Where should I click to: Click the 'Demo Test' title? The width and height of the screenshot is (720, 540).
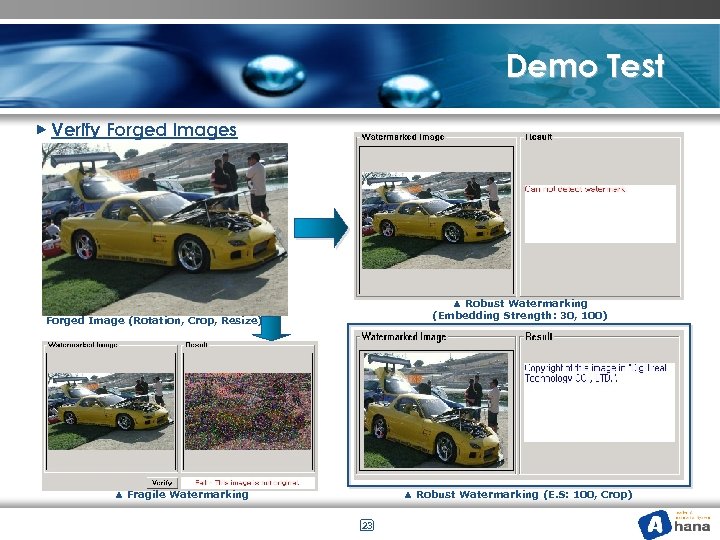click(585, 66)
